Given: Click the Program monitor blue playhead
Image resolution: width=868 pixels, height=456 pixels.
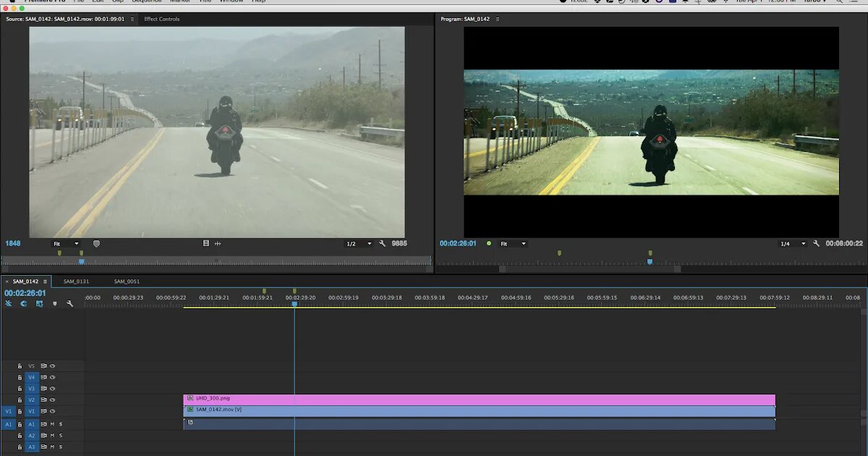Looking at the screenshot, I should [x=650, y=261].
